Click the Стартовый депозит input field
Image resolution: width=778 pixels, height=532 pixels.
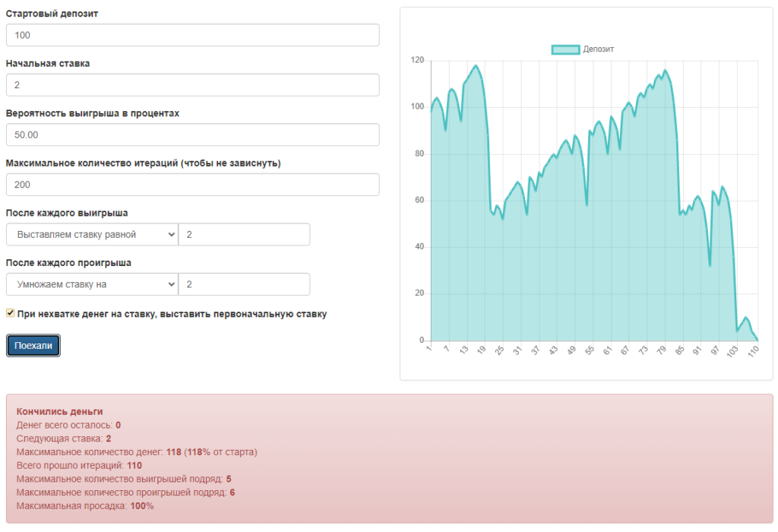(x=192, y=35)
